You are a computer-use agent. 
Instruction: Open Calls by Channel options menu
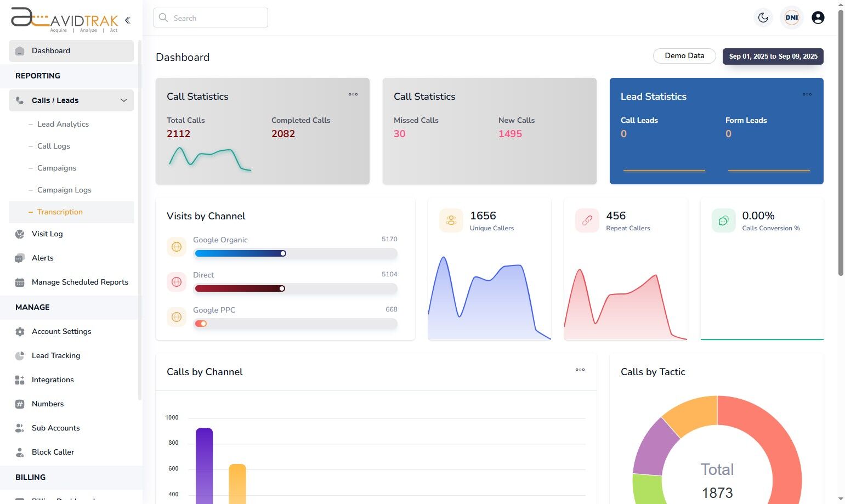[x=580, y=370]
